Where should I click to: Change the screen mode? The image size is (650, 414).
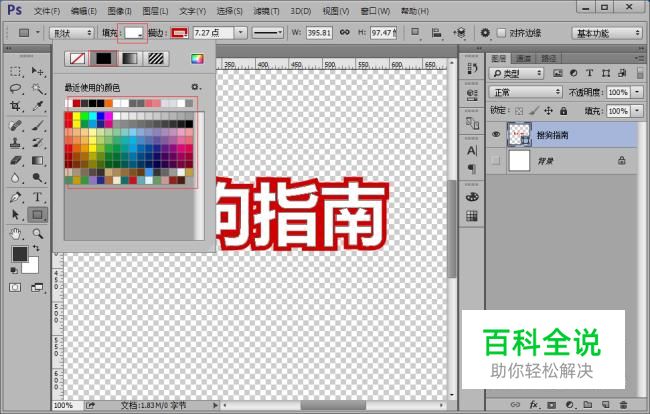pyautogui.click(x=37, y=287)
